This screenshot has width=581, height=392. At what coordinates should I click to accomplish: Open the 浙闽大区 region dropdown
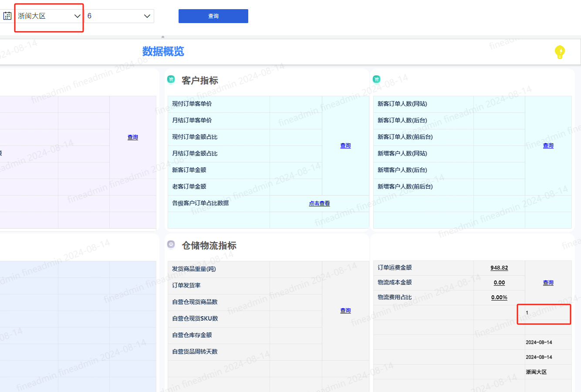(x=49, y=16)
